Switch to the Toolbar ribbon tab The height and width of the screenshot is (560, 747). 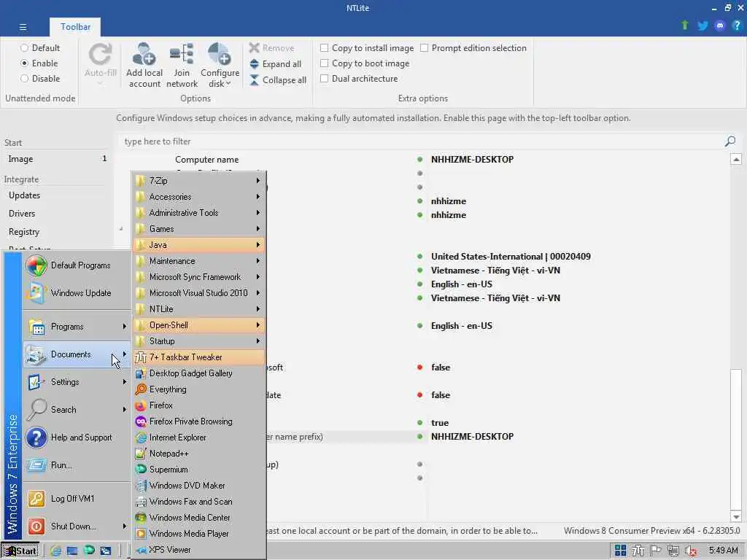pos(75,27)
